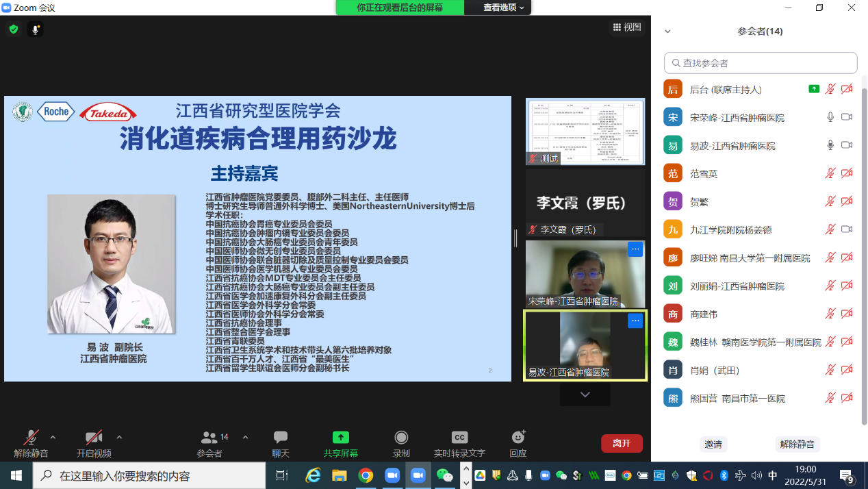Open Internet Explorer from the taskbar
Screen dimensions: 868x489
(313, 475)
